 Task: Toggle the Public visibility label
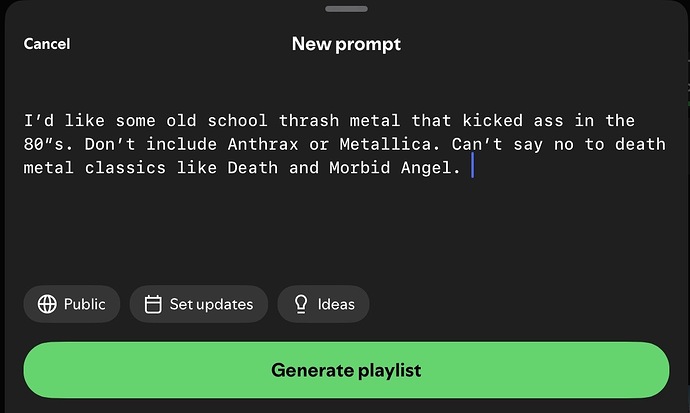[x=84, y=304]
